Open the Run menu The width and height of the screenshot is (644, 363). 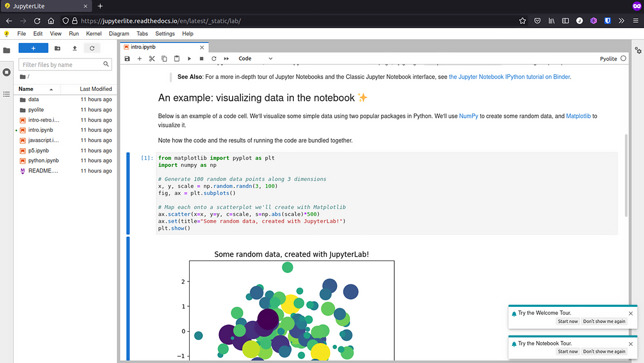[x=74, y=34]
